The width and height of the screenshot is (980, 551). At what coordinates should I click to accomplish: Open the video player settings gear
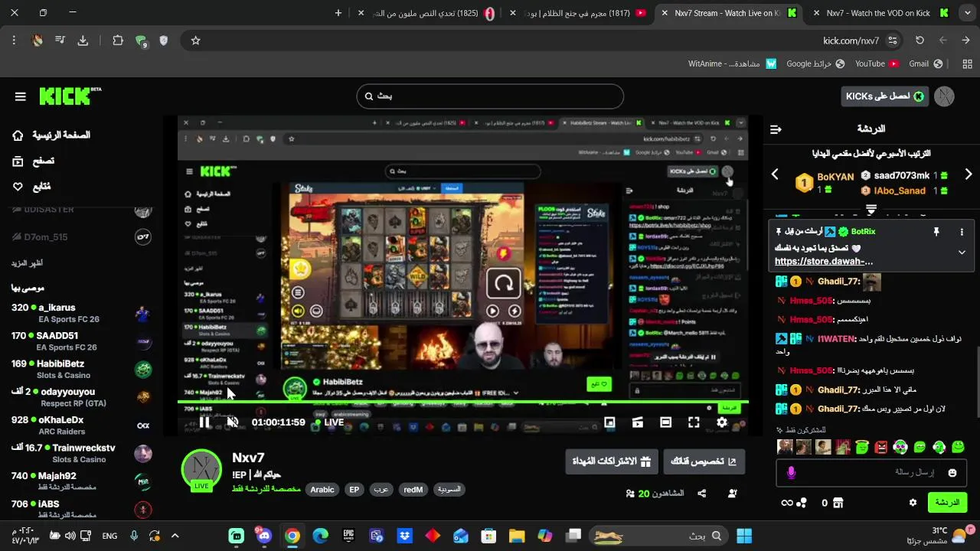[722, 422]
